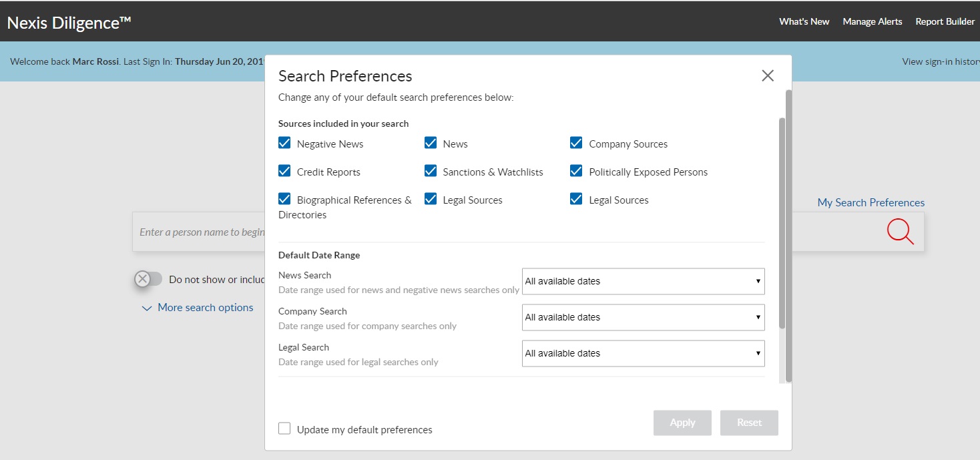Screen dimensions: 980x460
Task: Uncheck the News source checkbox
Action: point(431,143)
